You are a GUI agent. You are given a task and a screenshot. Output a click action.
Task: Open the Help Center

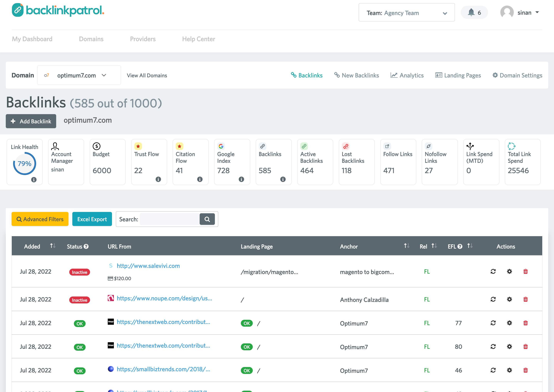(199, 39)
